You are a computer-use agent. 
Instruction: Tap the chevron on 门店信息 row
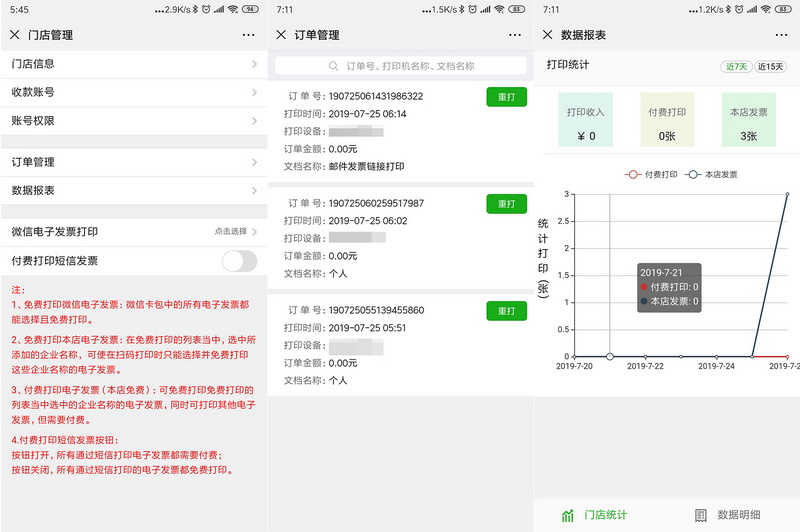coord(254,64)
